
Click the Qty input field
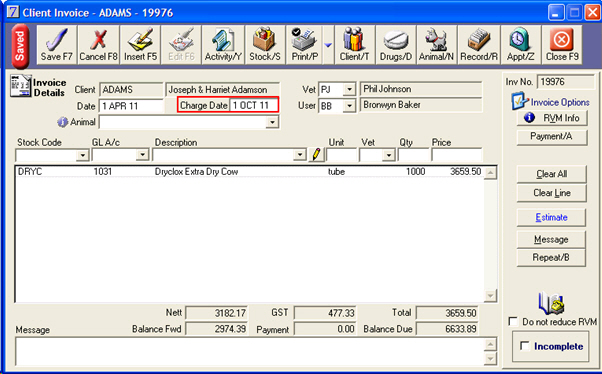[413, 155]
